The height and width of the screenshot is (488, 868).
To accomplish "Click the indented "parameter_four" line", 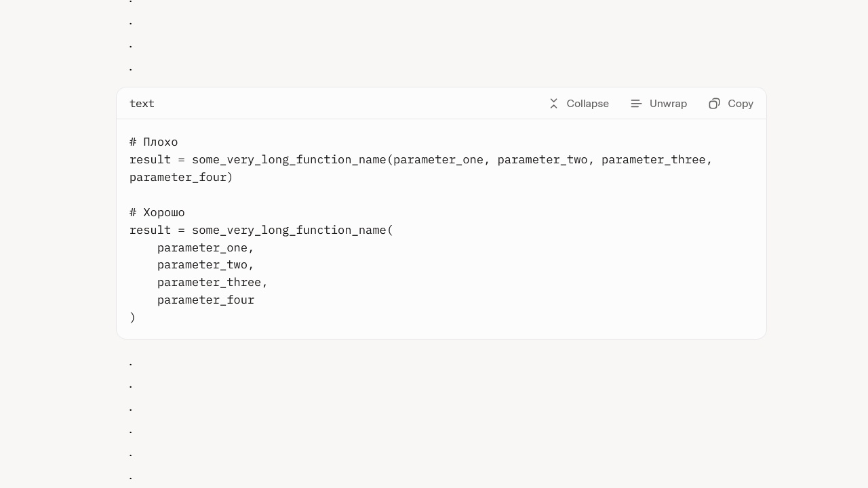I will tap(205, 300).
